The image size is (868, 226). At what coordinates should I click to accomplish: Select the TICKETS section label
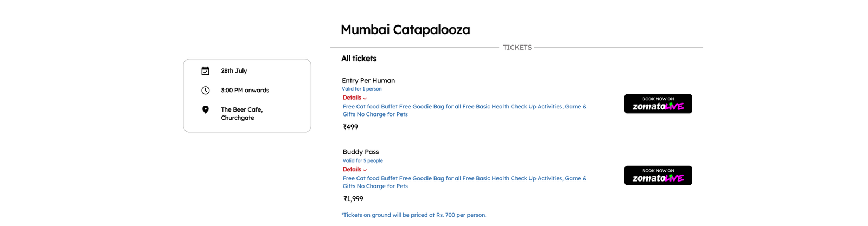[x=517, y=48]
